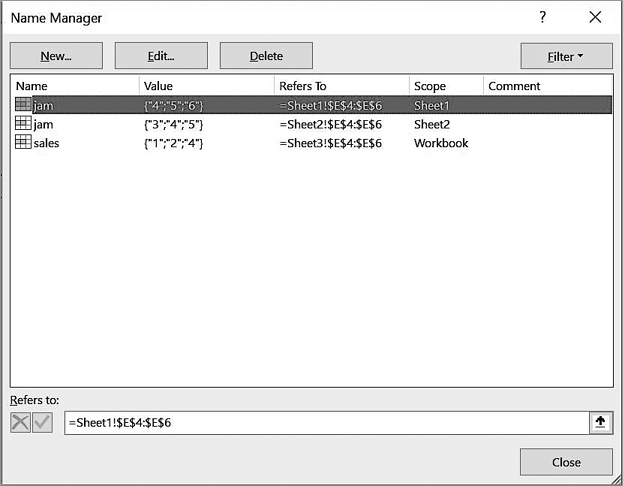The width and height of the screenshot is (623, 486).
Task: Select the =Sheet2!$E$4:$E$6 reference entry
Action: pos(330,124)
